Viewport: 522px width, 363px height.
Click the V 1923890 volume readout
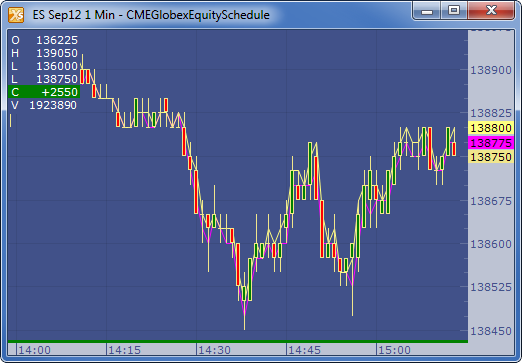point(44,105)
